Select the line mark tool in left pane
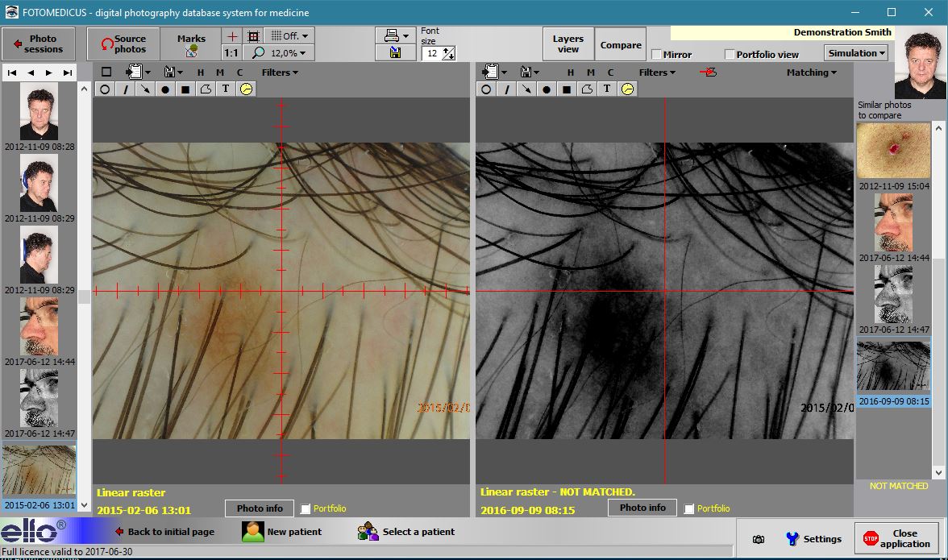The image size is (948, 560). (125, 89)
